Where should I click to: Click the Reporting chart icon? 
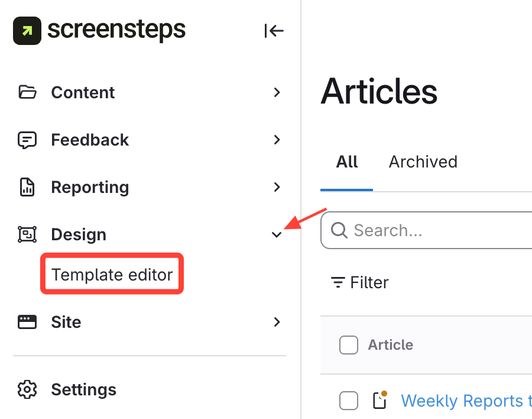(x=27, y=188)
